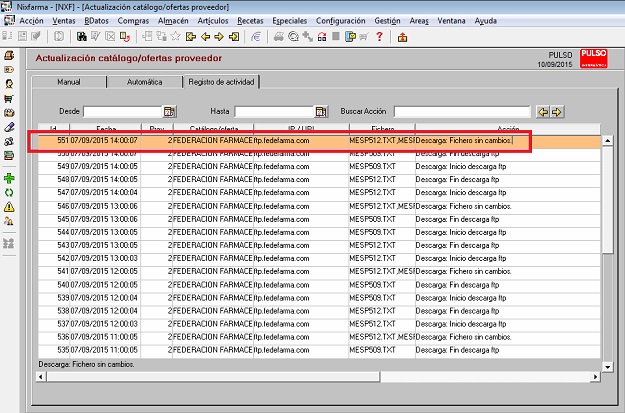The image size is (625, 413).
Task: Click the euro symbol toolbar icon
Action: (256, 37)
